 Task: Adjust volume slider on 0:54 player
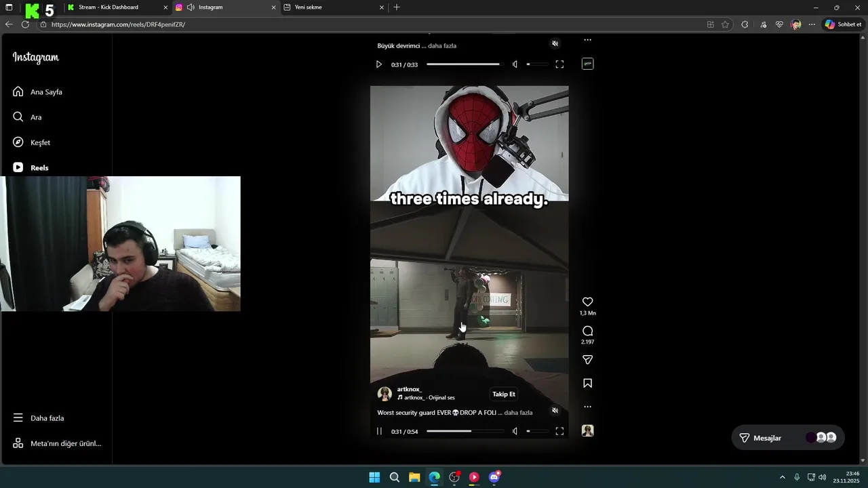pos(537,431)
